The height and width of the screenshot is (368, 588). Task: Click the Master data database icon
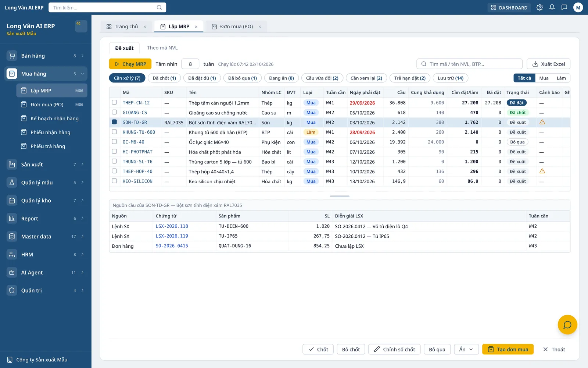point(12,236)
